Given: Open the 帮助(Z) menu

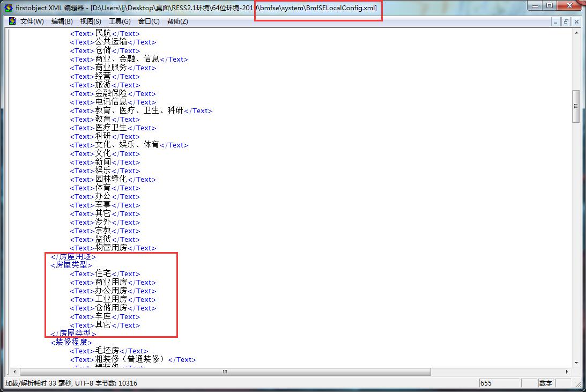Looking at the screenshot, I should [x=177, y=21].
